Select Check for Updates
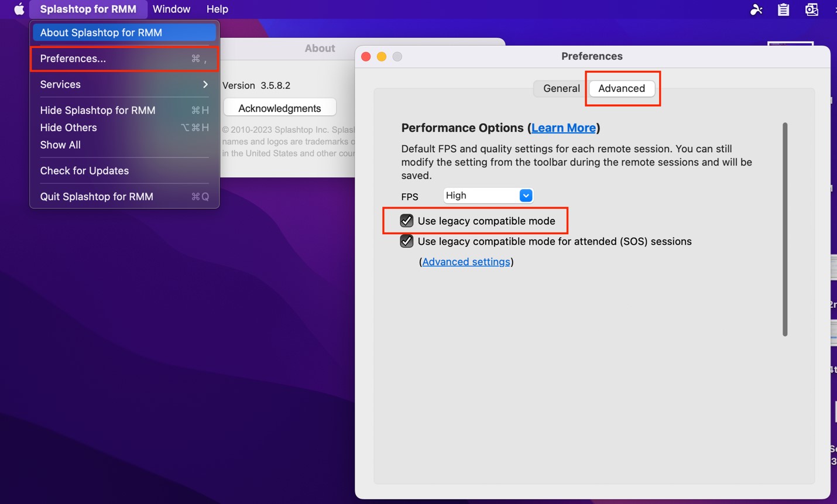 point(124,170)
